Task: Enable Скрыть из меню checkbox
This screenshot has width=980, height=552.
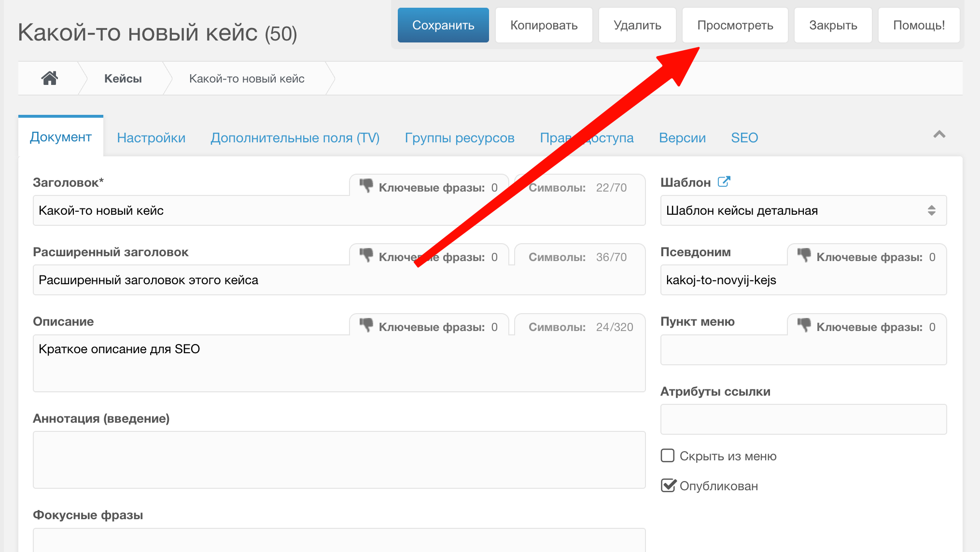Action: point(668,455)
